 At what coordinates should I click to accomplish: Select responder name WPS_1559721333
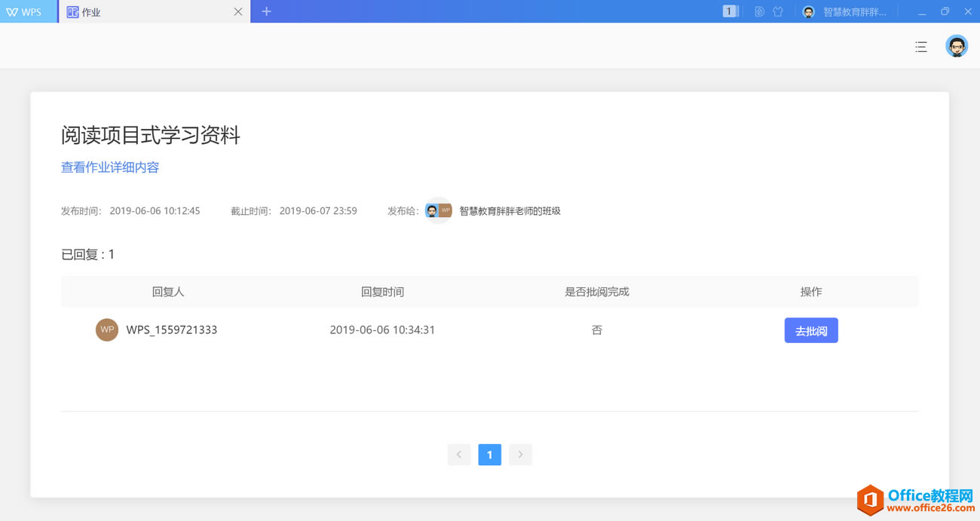click(172, 329)
